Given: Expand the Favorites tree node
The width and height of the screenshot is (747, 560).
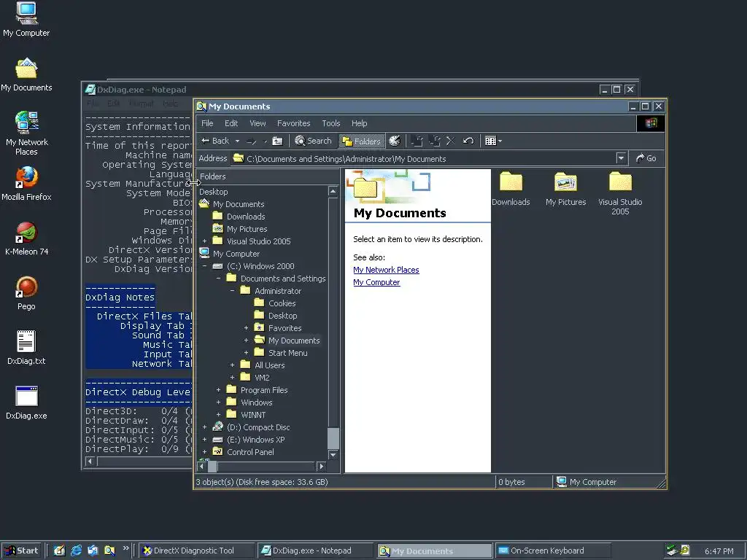Looking at the screenshot, I should (x=246, y=328).
